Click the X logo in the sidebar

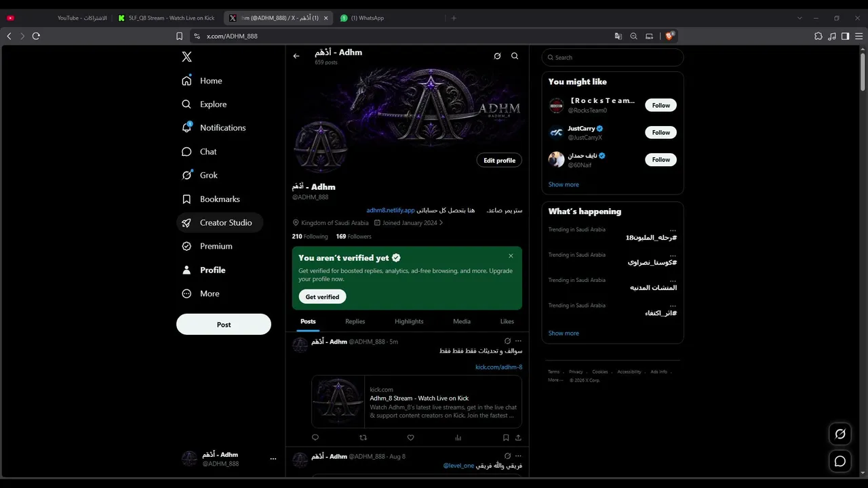click(187, 57)
